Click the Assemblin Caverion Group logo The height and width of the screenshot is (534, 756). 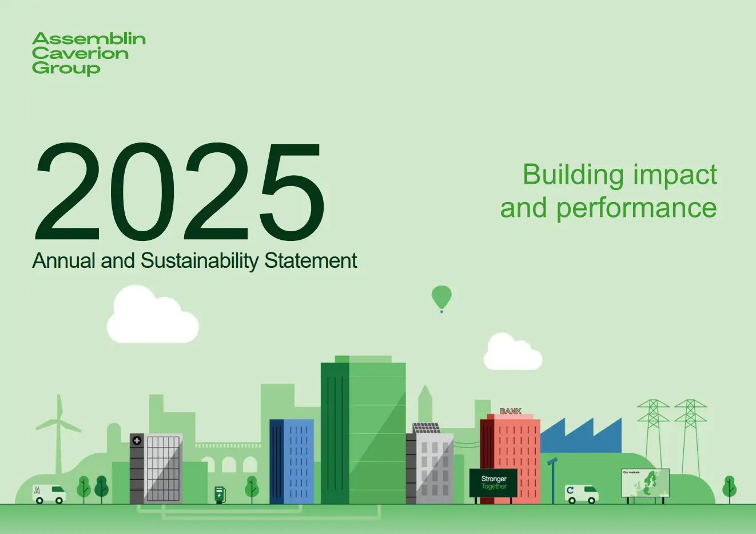tap(90, 53)
